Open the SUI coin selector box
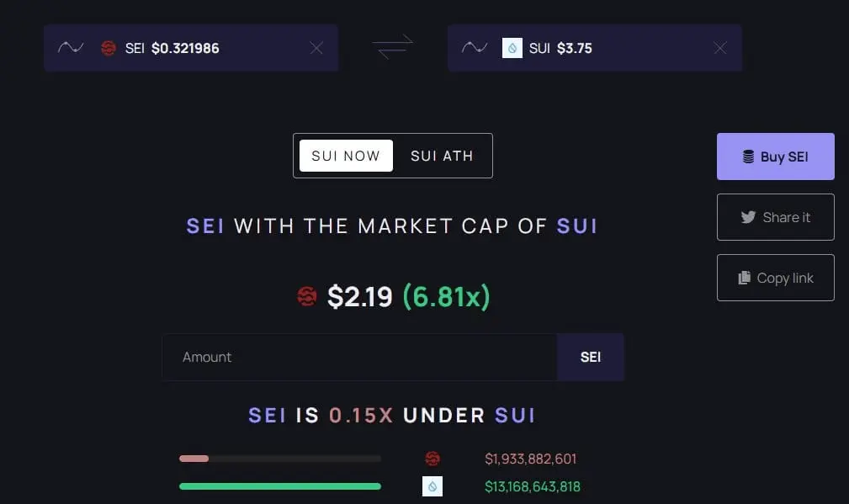 coord(595,48)
